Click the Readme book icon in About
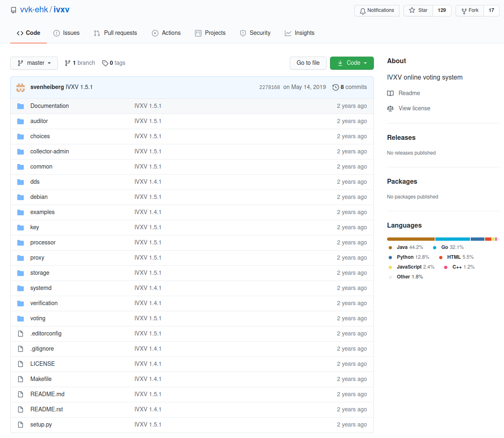 (x=390, y=94)
